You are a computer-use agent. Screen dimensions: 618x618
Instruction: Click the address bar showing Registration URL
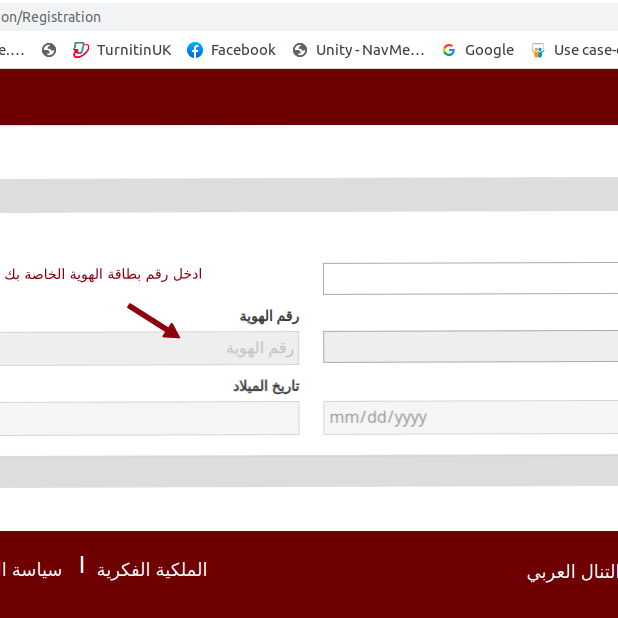(x=300, y=17)
